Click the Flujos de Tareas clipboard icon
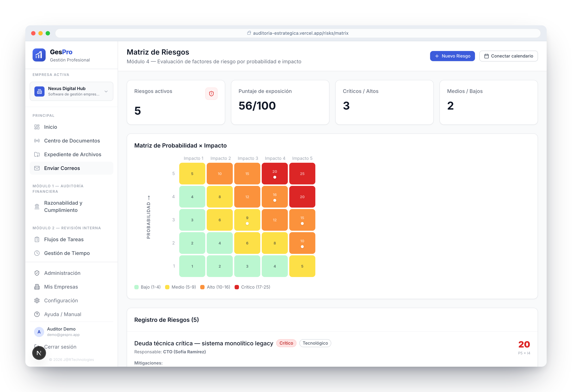 [x=37, y=240]
